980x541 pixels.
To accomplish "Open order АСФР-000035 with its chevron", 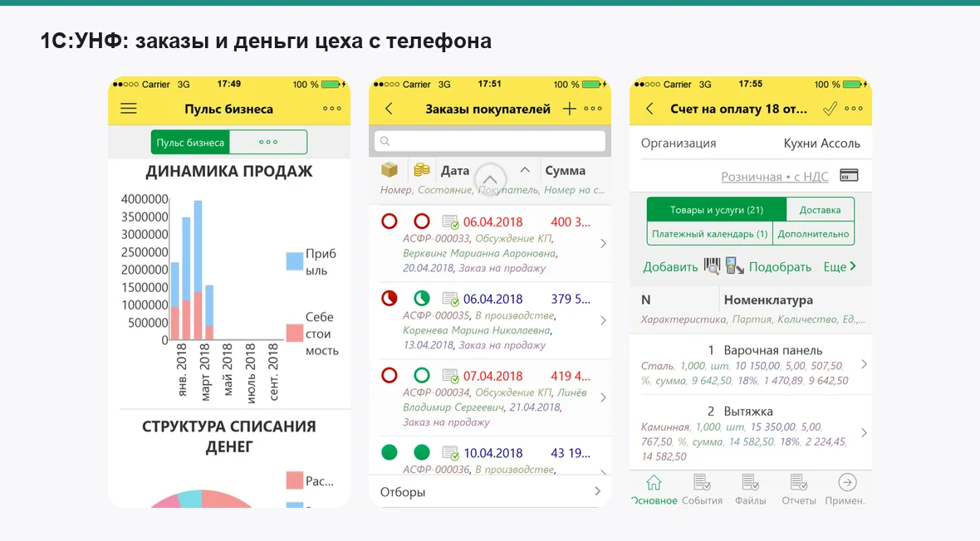I will click(x=603, y=320).
